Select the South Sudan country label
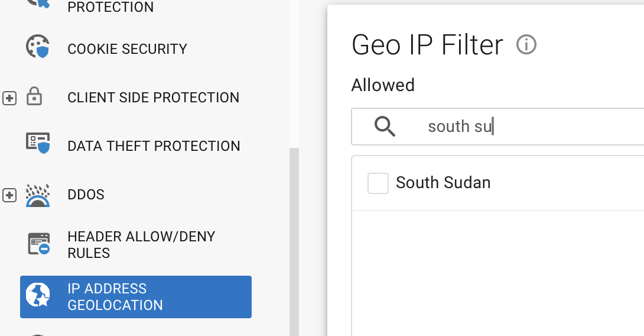 point(443,183)
